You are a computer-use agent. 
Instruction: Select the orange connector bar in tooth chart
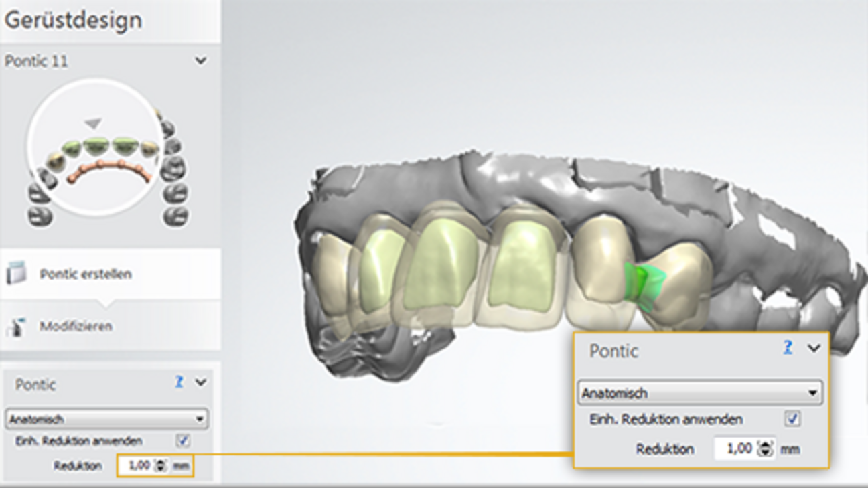[x=110, y=172]
